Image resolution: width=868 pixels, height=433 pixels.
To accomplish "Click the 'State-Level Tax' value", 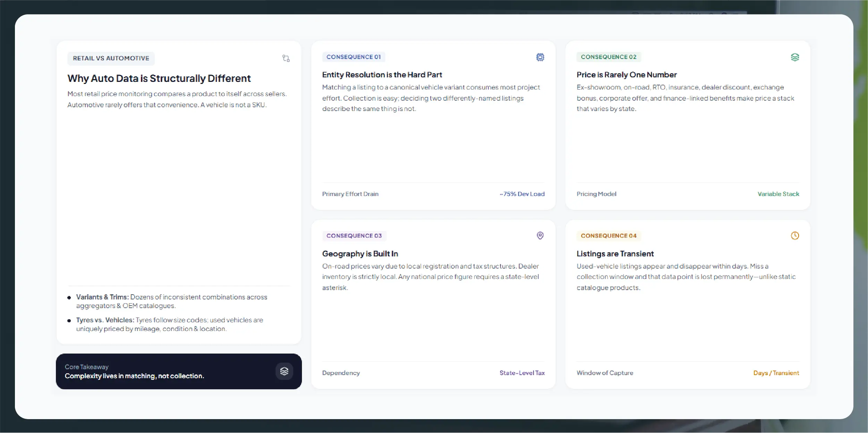I will click(522, 373).
